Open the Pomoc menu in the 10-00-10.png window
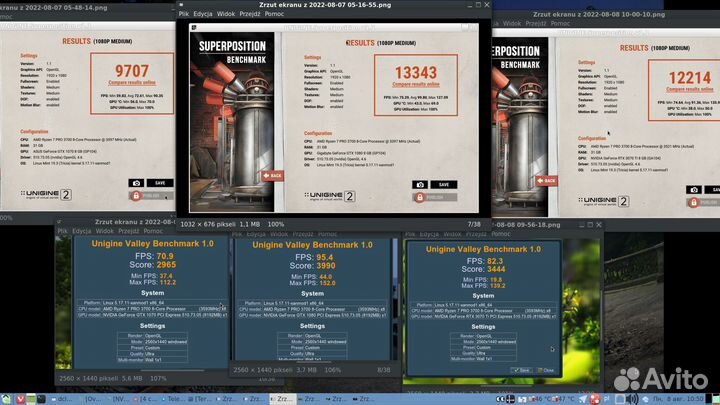The height and width of the screenshot is (405, 720). [560, 23]
